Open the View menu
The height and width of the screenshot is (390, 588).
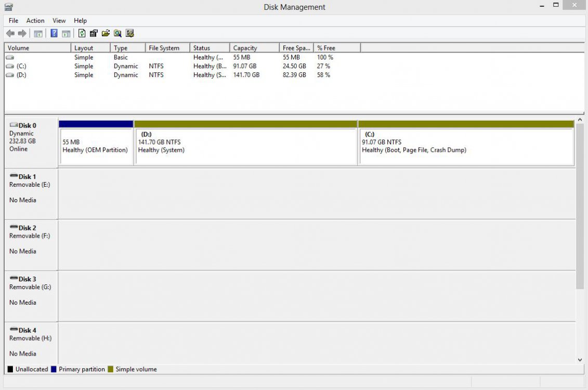(x=59, y=20)
